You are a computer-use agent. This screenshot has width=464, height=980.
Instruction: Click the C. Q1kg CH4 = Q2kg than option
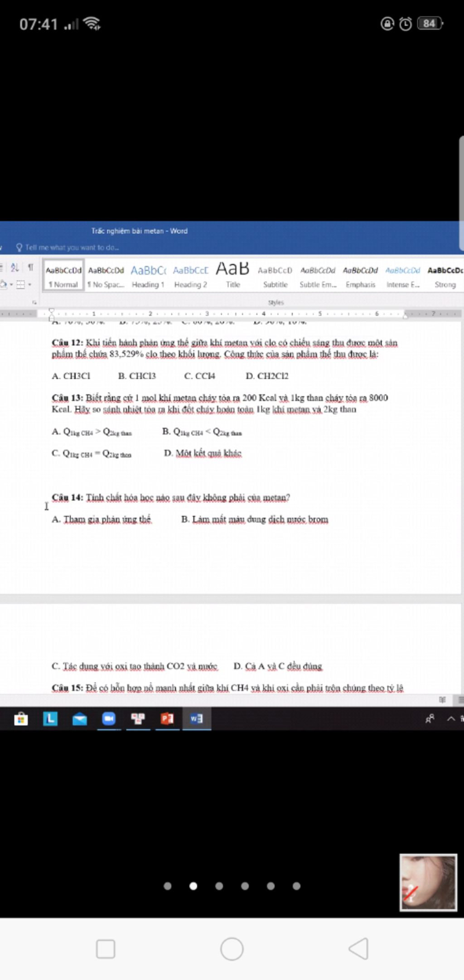pos(92,453)
